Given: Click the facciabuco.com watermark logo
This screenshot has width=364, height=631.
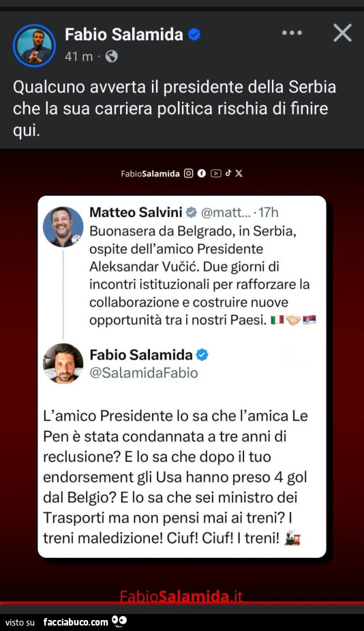Looking at the screenshot, I should point(85,621).
